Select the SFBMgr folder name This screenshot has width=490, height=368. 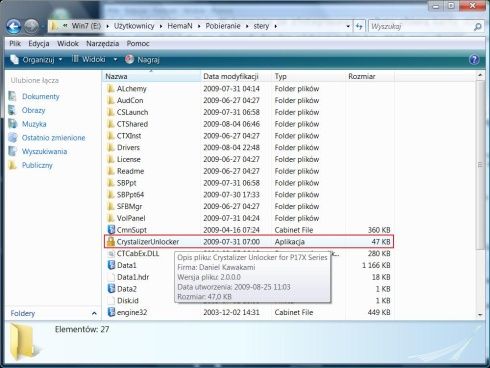tap(129, 207)
